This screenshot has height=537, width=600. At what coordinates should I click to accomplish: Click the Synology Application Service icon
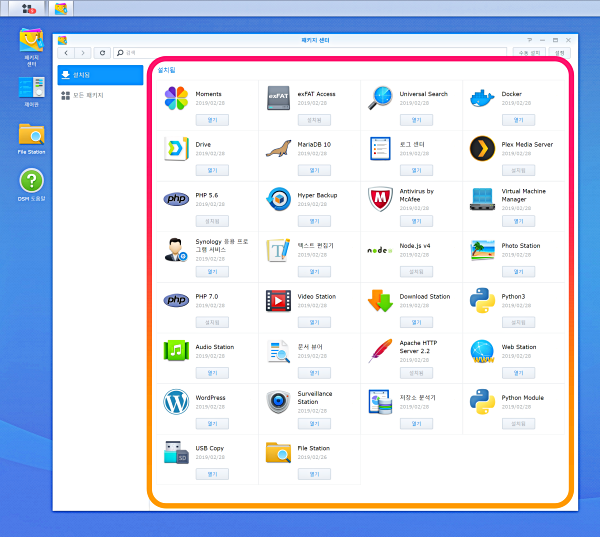point(176,250)
